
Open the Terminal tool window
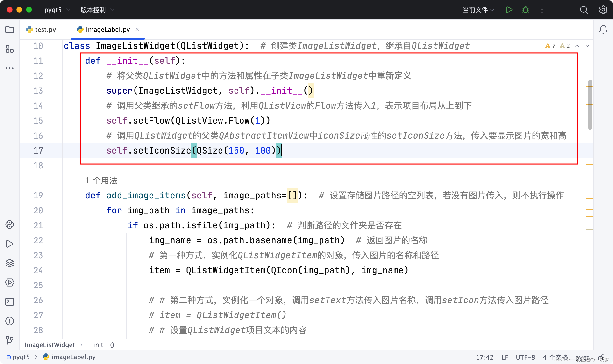click(x=10, y=301)
